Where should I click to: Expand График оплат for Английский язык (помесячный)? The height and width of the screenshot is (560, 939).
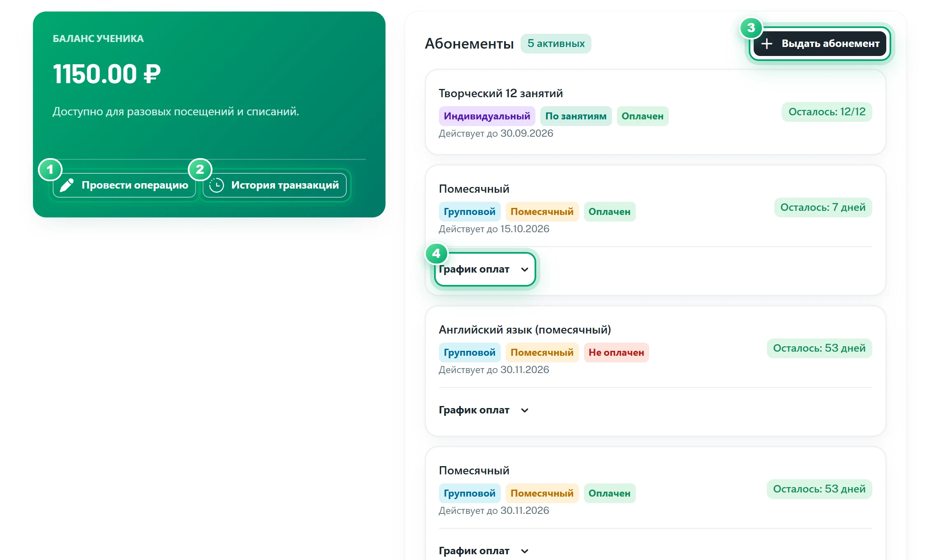click(x=484, y=410)
